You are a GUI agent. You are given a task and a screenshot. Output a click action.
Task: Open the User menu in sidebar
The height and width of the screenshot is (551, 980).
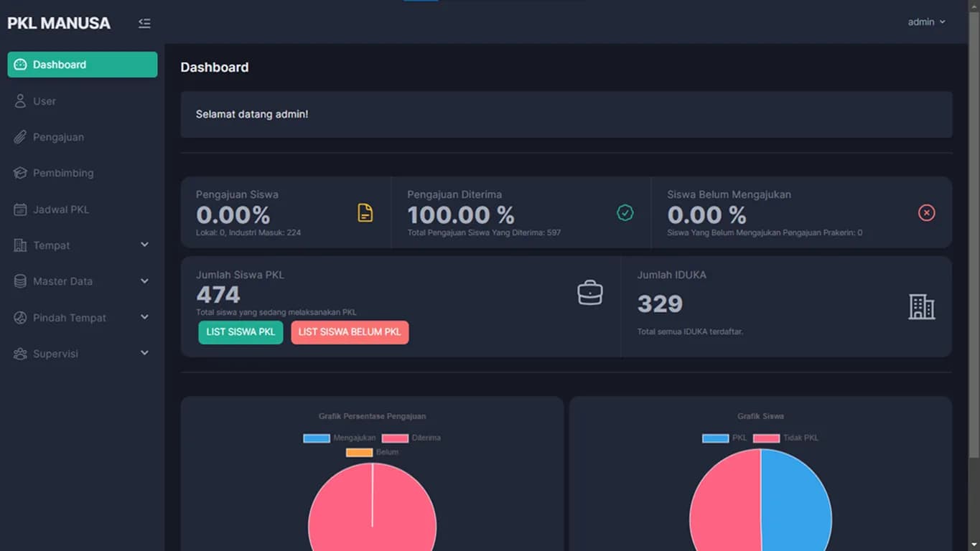click(44, 101)
